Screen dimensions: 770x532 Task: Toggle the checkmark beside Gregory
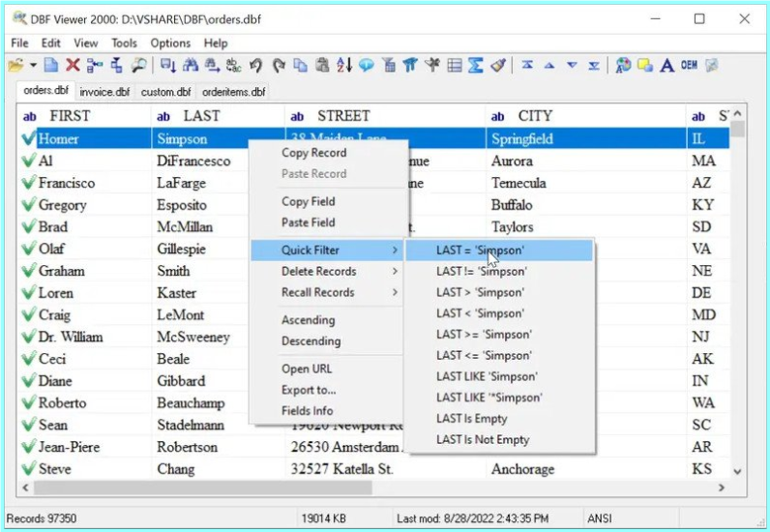(x=29, y=204)
